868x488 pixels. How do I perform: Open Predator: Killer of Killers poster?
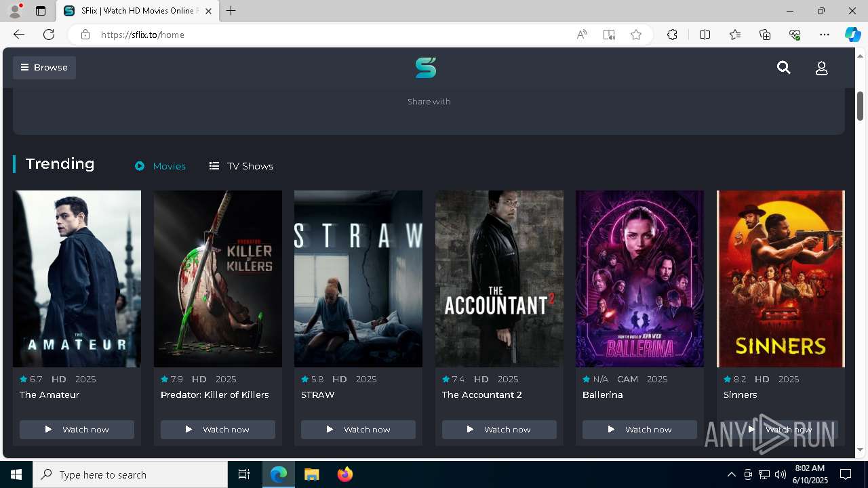[218, 279]
